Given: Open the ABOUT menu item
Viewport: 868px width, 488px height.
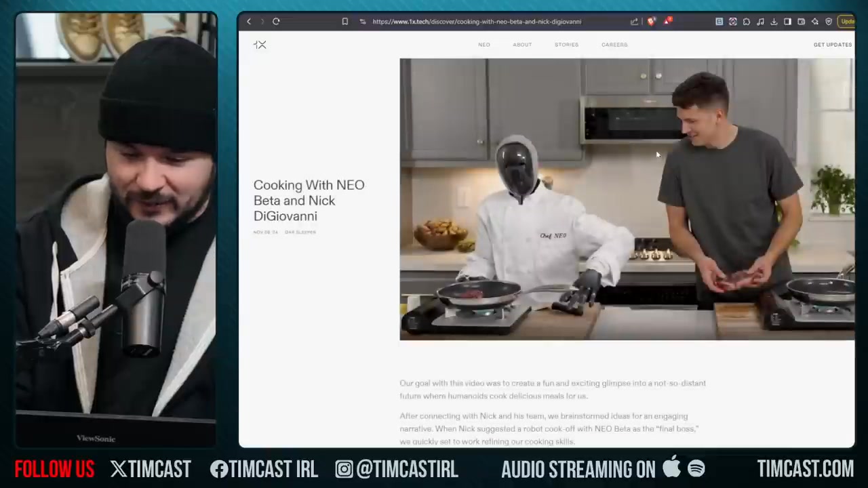Looking at the screenshot, I should [x=522, y=45].
